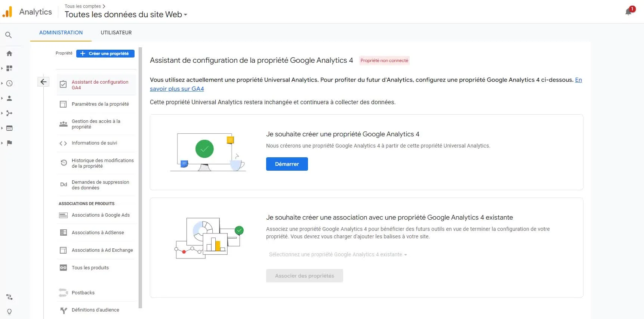Select the ADMINISTRATION tab
This screenshot has height=319, width=644.
point(61,32)
